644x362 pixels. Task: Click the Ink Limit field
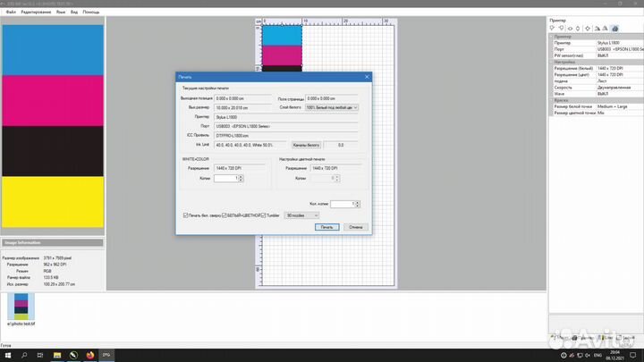coord(250,146)
